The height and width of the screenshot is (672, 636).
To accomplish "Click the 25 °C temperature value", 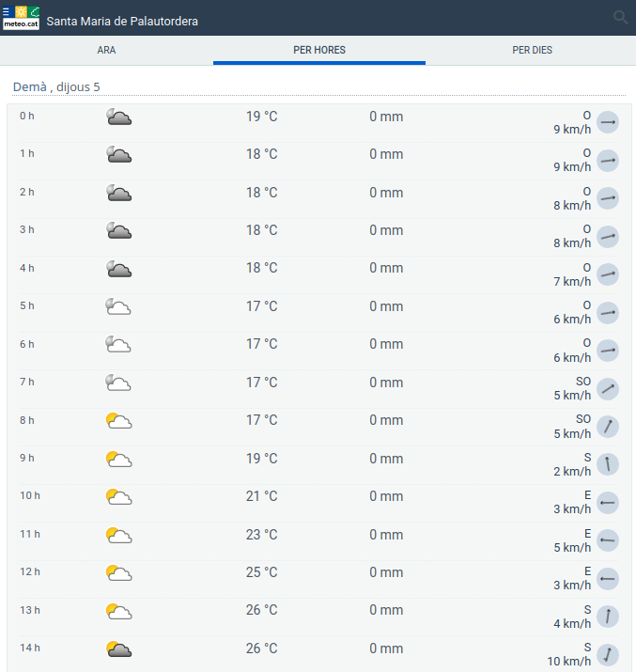I will click(x=262, y=572).
